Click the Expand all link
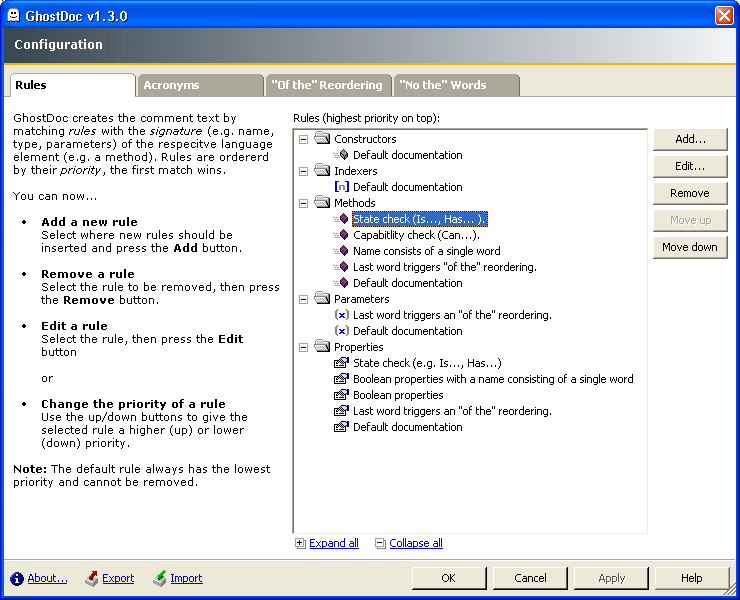Screen dimensions: 740x600 (334, 543)
